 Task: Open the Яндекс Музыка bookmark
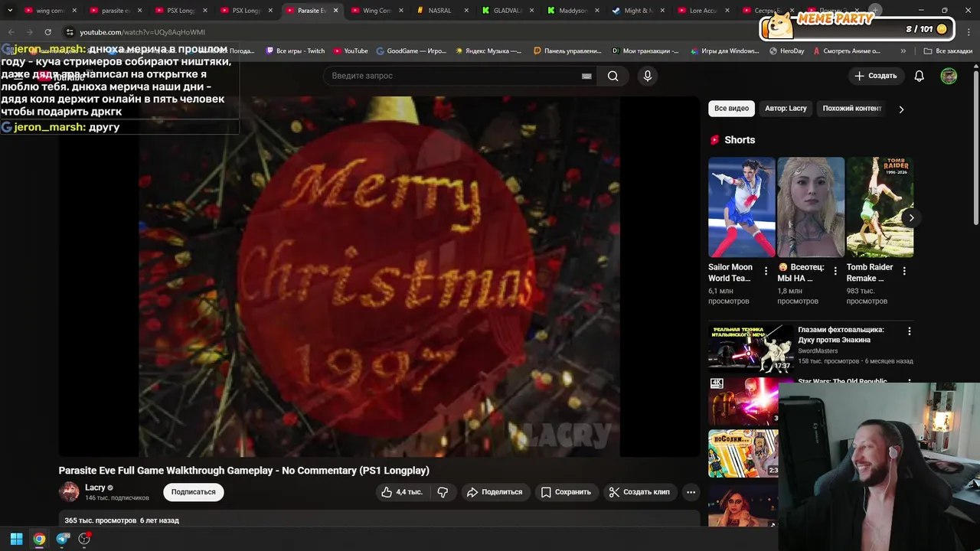(488, 51)
